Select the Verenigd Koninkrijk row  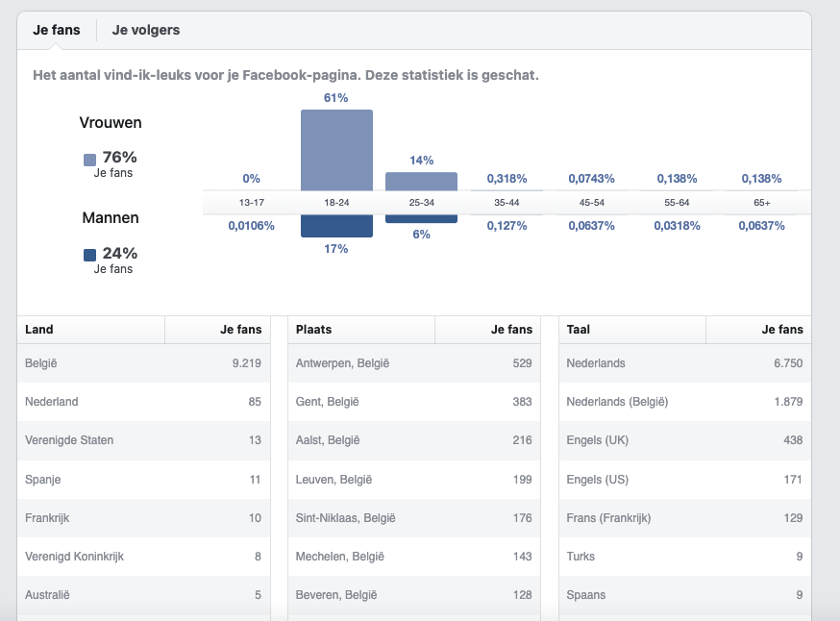(143, 557)
